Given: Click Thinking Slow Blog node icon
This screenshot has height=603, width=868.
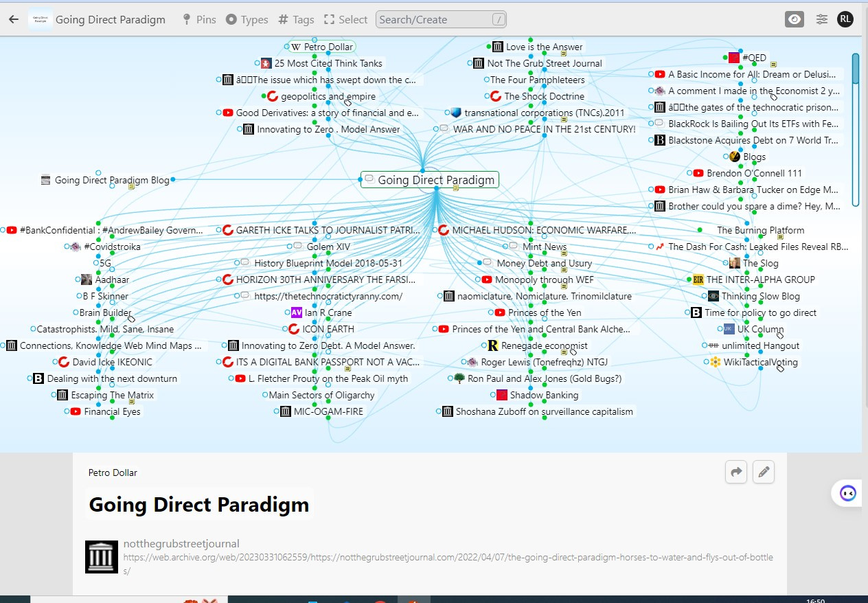Looking at the screenshot, I should (713, 296).
